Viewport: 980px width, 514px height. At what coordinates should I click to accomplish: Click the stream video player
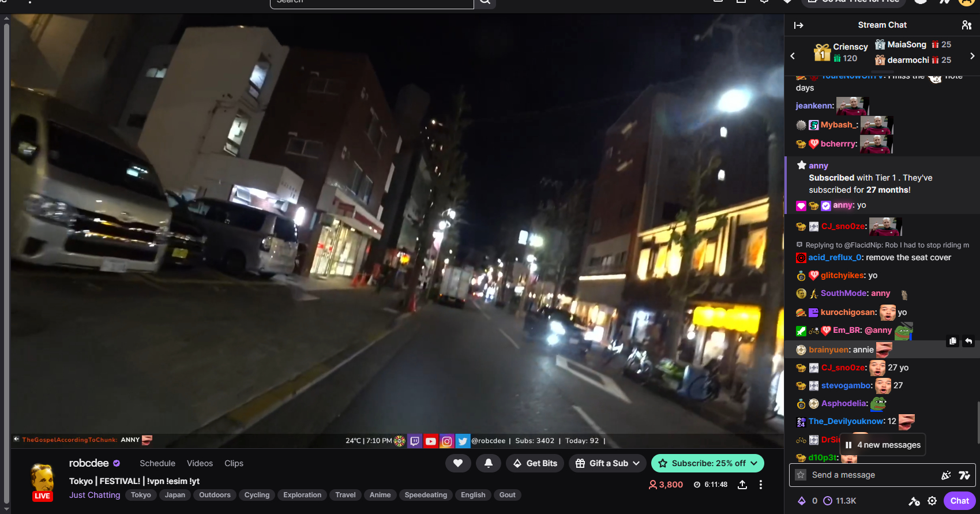397,231
